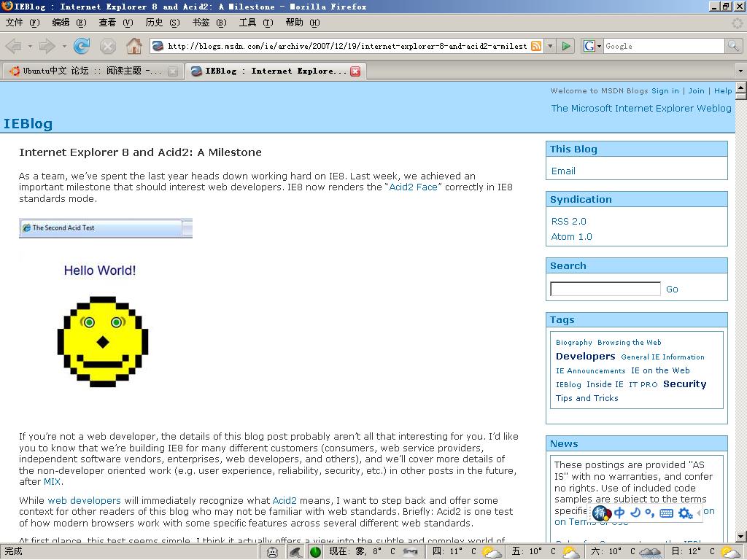This screenshot has width=747, height=560.
Task: Open forward history dropdown arrow beside Forward button
Action: pos(64,46)
